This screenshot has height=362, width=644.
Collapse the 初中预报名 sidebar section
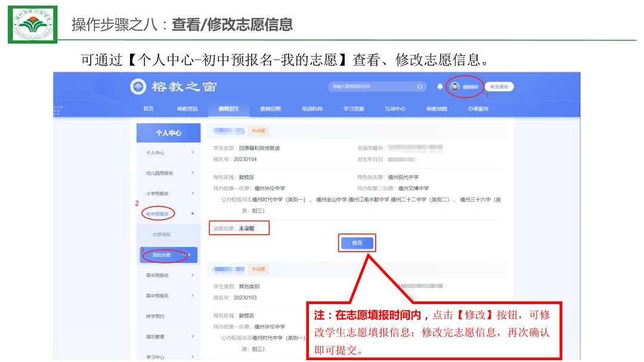click(x=192, y=214)
